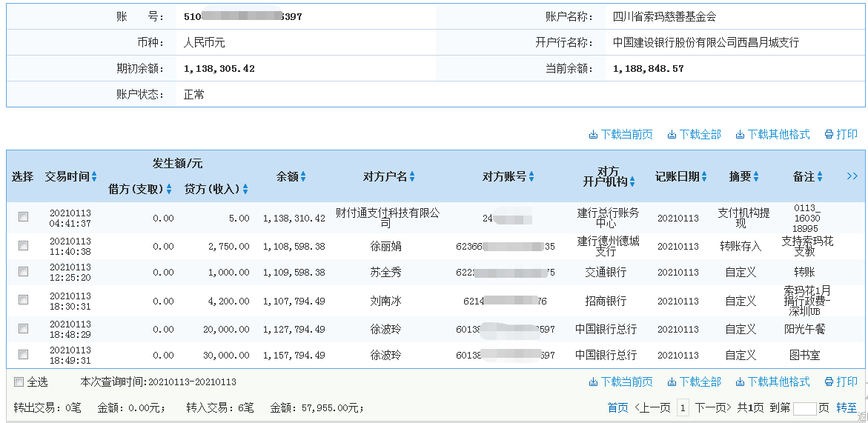Viewport: 868px width, 423px height.
Task: Click 支付机构提现 summary cell
Action: click(743, 218)
